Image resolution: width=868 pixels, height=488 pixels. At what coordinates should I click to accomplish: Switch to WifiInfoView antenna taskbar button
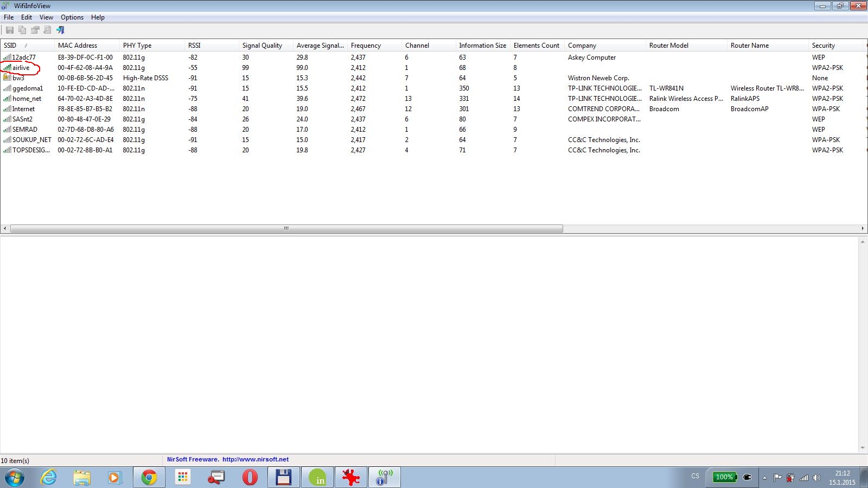tap(384, 478)
